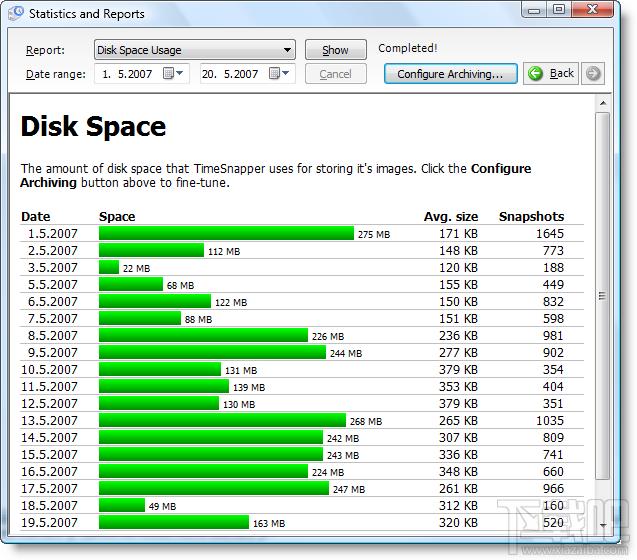The height and width of the screenshot is (560, 637).
Task: Click the Disk Space heading
Action: click(x=93, y=127)
